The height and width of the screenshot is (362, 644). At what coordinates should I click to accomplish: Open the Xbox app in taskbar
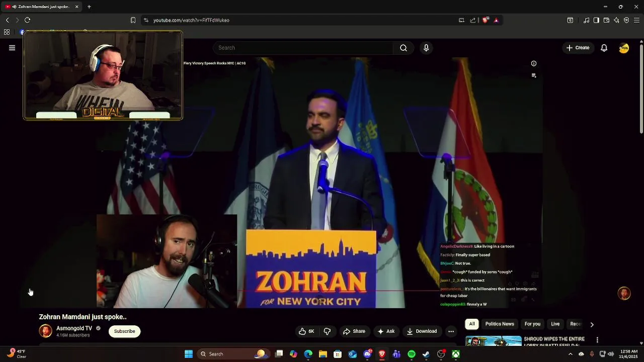click(455, 354)
